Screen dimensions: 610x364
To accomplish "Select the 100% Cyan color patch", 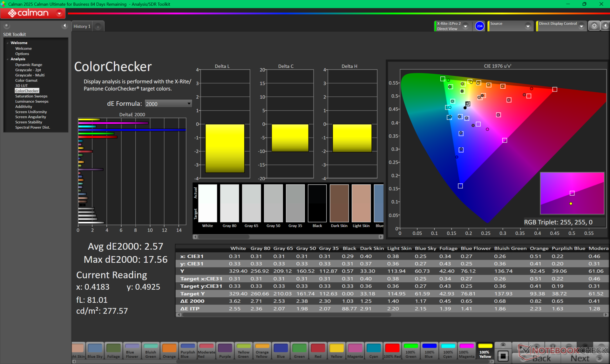I will point(448,351).
